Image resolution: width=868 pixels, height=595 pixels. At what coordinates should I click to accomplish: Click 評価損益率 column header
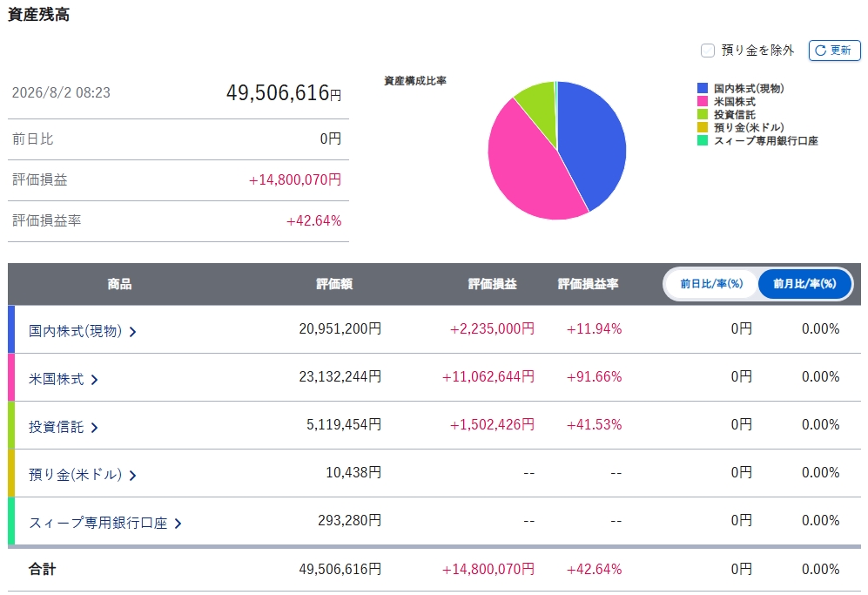coord(588,284)
